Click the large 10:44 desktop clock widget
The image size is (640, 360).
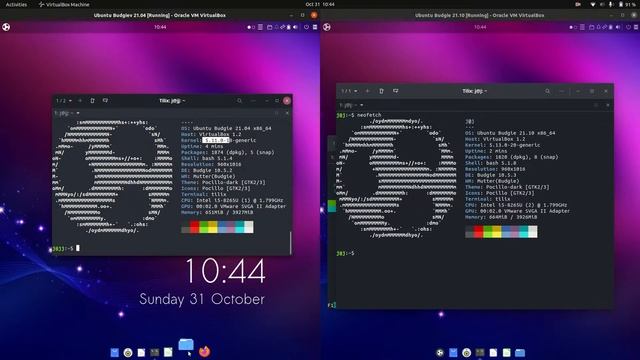[x=225, y=271]
